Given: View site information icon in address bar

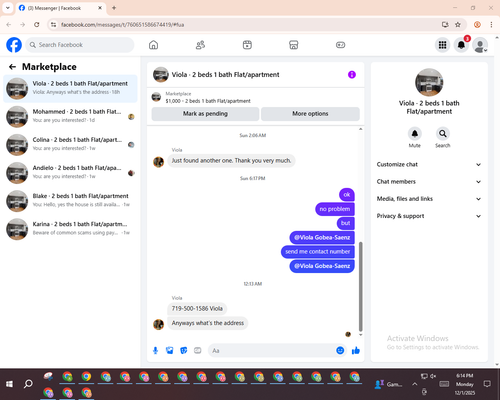Looking at the screenshot, I should coord(53,25).
